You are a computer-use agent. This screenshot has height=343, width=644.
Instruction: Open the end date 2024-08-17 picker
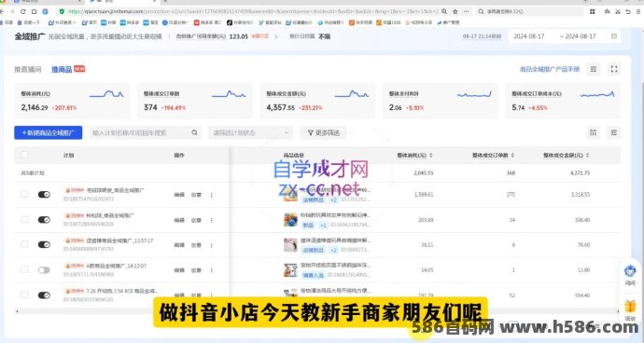click(581, 36)
